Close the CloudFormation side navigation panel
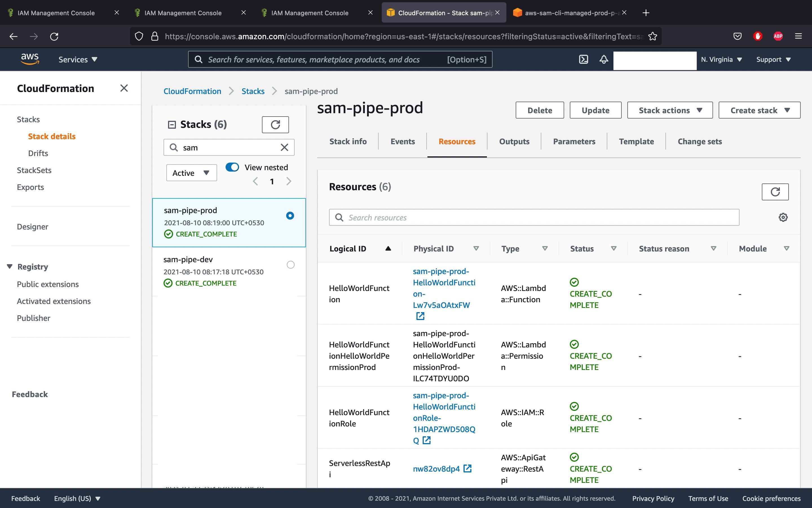812x508 pixels. (124, 88)
